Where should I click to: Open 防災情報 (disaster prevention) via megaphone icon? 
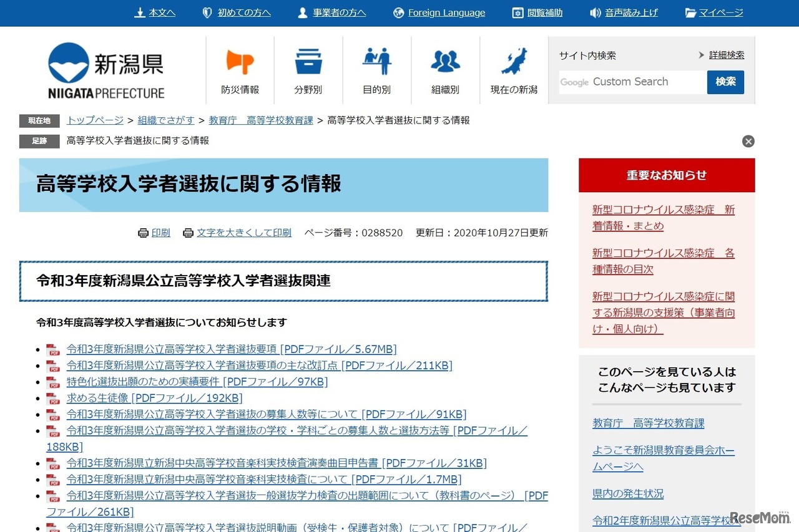tap(239, 60)
